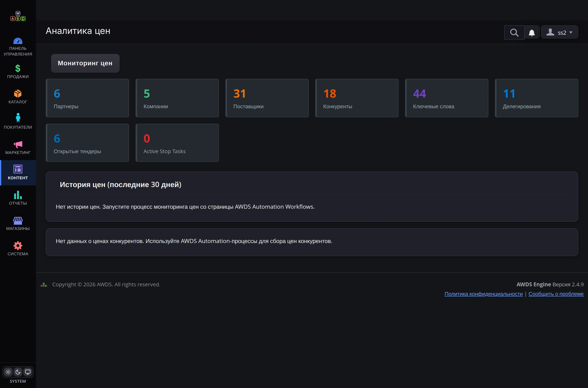Switch to dark theme moon icon
Viewport: 588px width, 388px height.
coord(18,372)
